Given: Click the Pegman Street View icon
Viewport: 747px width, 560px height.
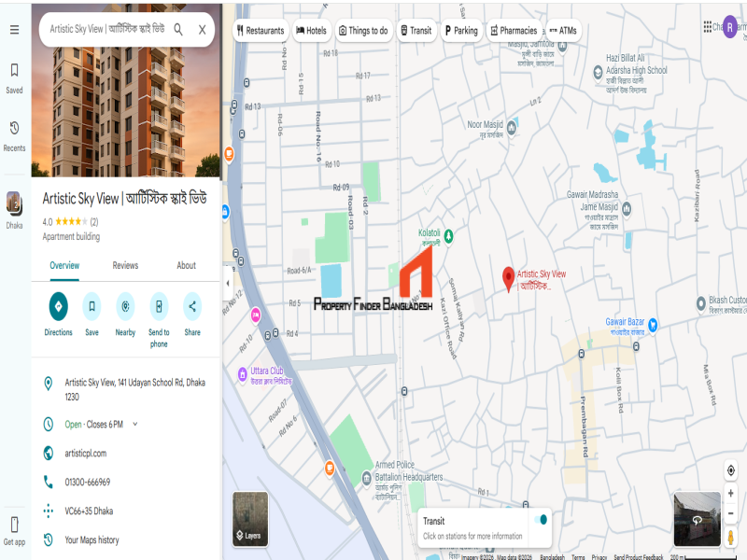Looking at the screenshot, I should coord(731,538).
